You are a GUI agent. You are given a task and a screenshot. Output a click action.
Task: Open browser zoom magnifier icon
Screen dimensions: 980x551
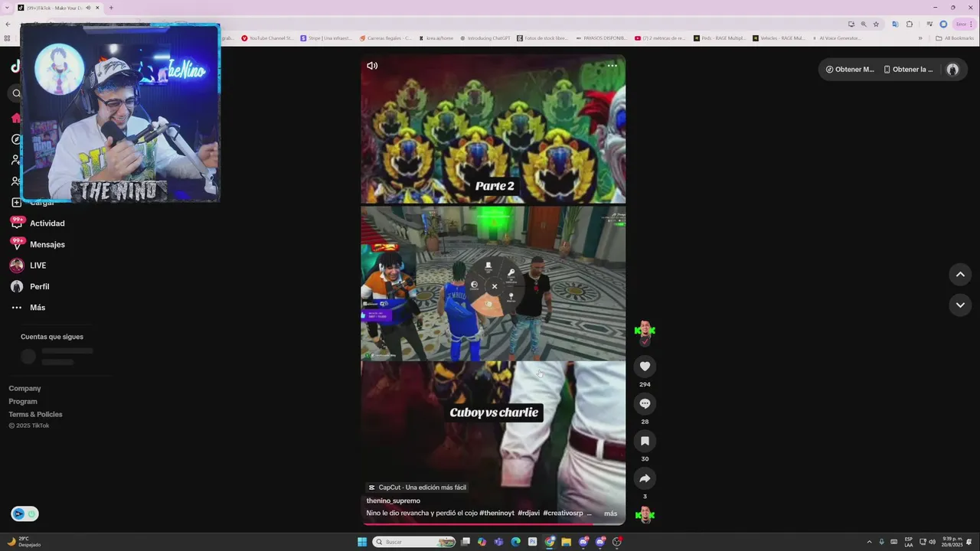(864, 24)
